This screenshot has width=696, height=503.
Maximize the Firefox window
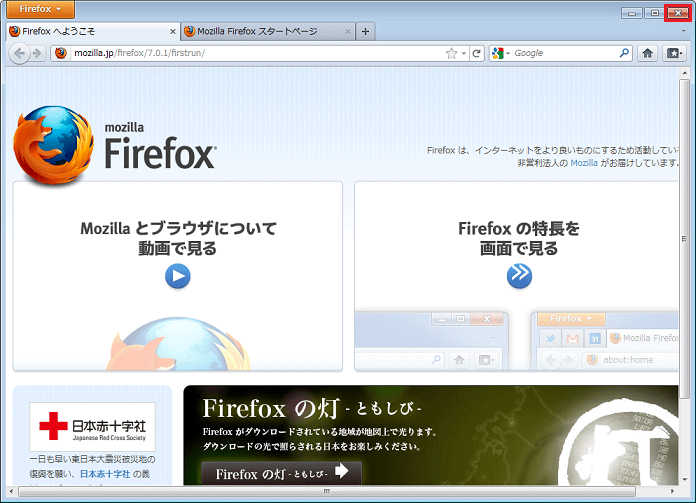pyautogui.click(x=654, y=13)
